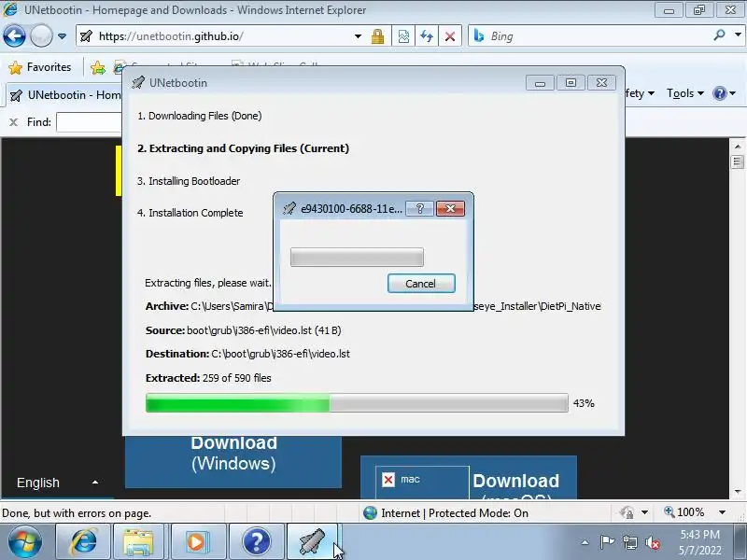The width and height of the screenshot is (747, 560).
Task: Maximize the UNetbootin window
Action: pyautogui.click(x=571, y=83)
